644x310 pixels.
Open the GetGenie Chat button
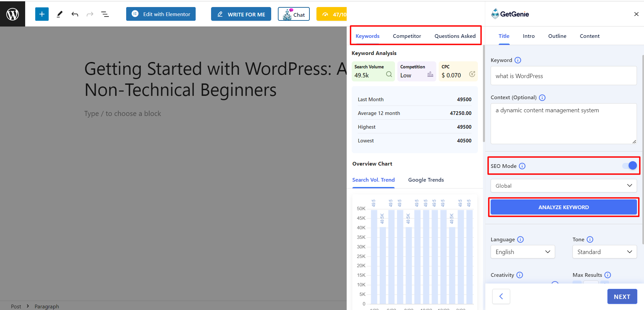[x=294, y=14]
